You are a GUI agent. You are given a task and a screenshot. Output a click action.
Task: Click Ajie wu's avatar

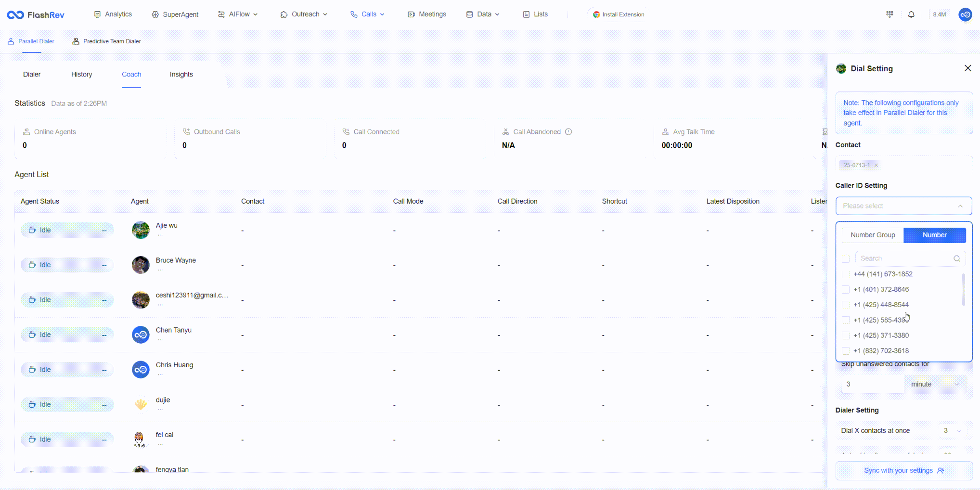tap(141, 230)
